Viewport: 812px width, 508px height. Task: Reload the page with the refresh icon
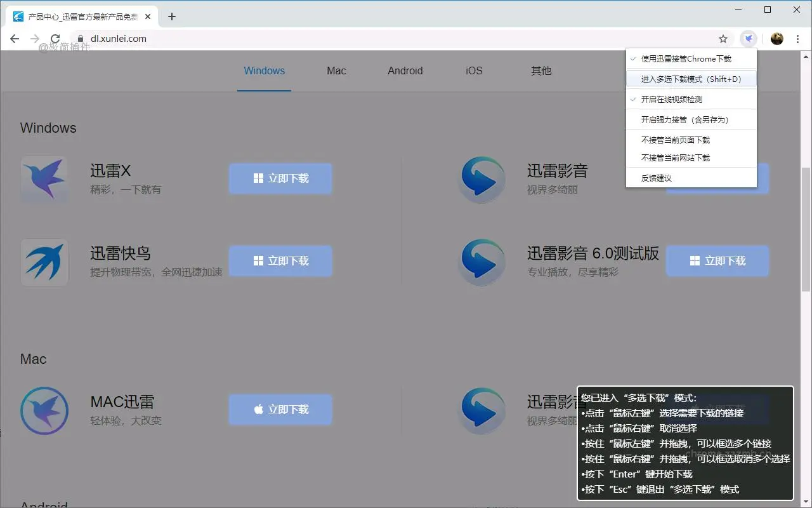pyautogui.click(x=55, y=38)
